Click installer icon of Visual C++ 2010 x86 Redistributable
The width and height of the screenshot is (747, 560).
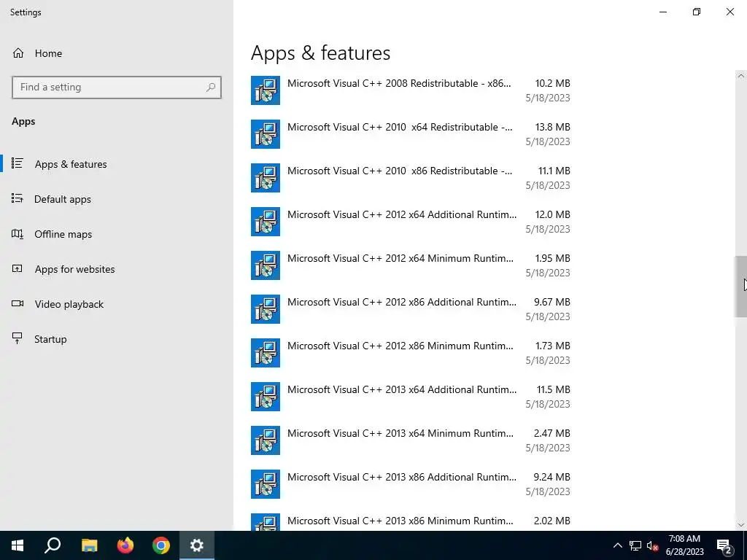[x=266, y=178]
